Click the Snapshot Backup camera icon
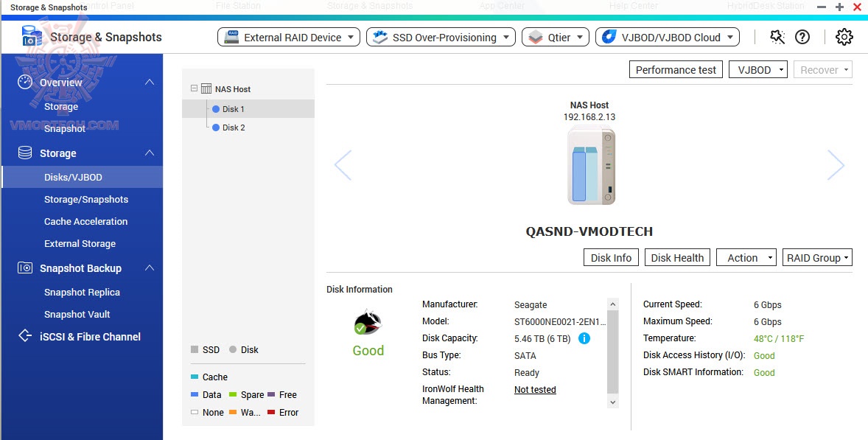This screenshot has width=868, height=440. coord(25,268)
